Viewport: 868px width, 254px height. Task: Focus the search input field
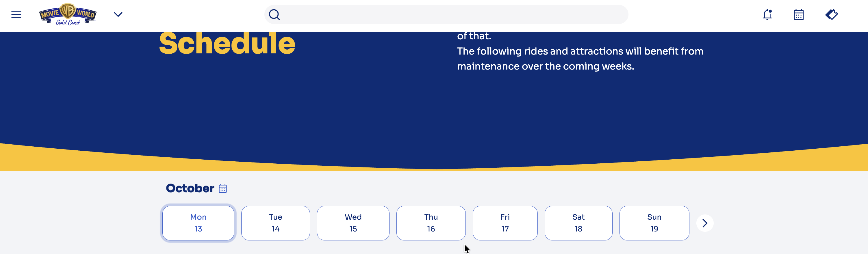(452, 14)
